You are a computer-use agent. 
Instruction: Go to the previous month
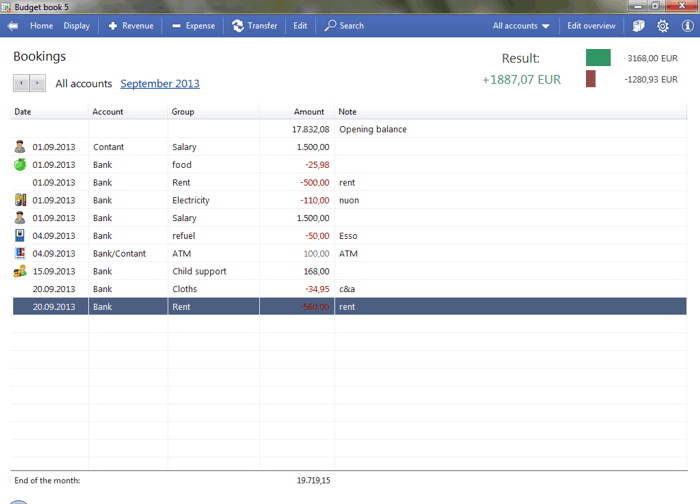point(21,84)
